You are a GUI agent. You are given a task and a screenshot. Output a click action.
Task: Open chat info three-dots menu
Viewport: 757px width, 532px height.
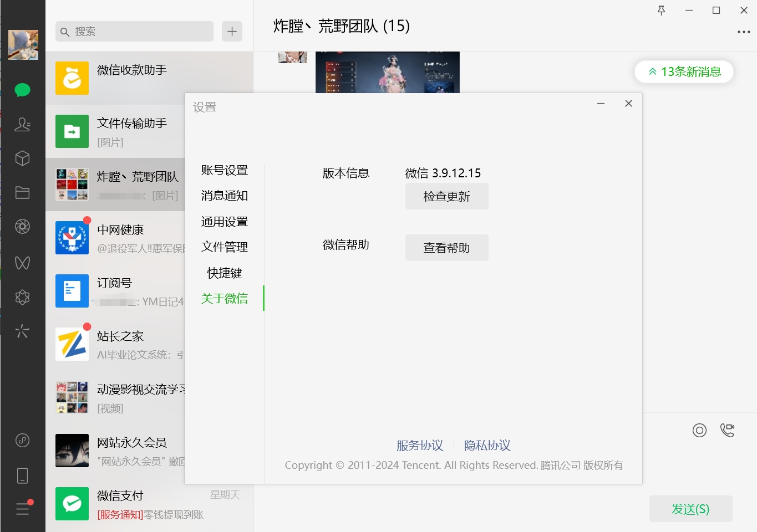744,32
